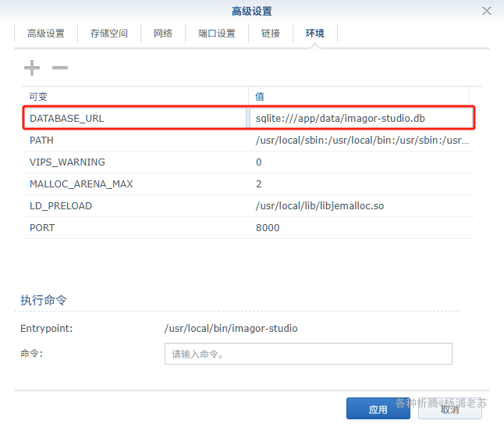Viewport: 504px width, 424px height.
Task: Select the DATABASE_URL variable name
Action: (67, 119)
